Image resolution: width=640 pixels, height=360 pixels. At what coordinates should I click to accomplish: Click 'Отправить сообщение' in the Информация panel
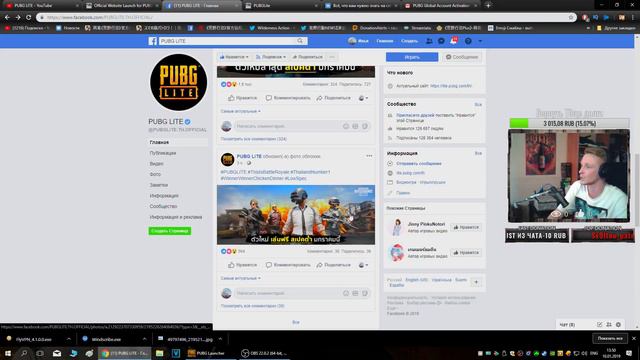click(x=419, y=164)
